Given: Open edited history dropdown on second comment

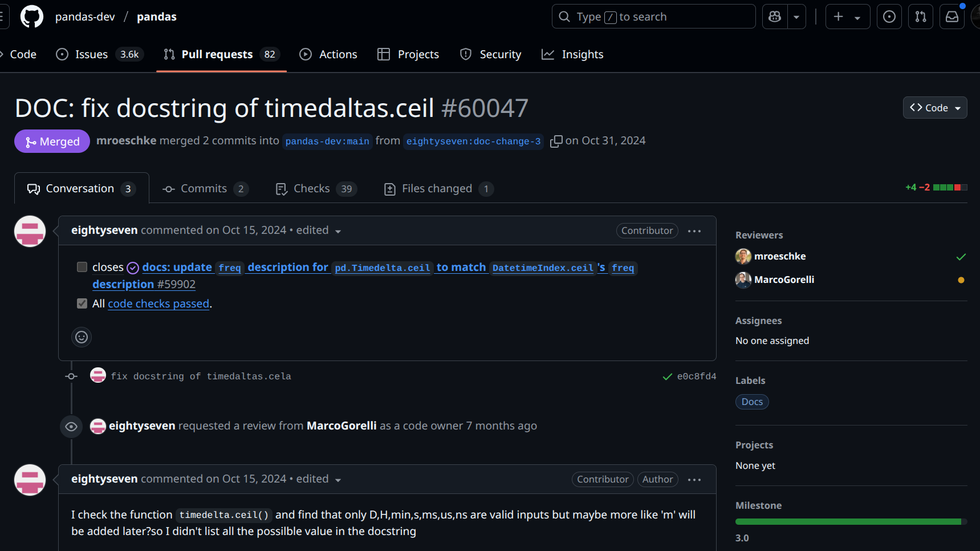Looking at the screenshot, I should click(x=319, y=479).
